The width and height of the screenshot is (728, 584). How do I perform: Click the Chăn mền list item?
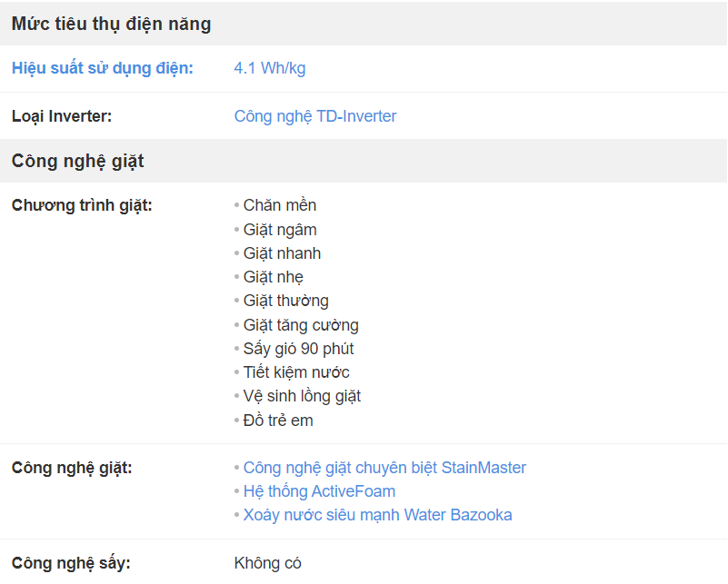tap(280, 205)
